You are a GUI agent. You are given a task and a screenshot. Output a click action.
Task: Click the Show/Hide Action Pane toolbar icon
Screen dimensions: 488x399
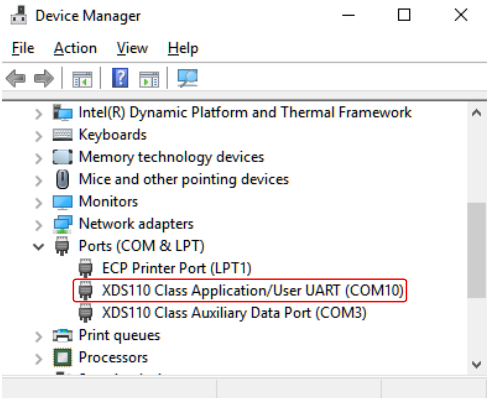coord(149,79)
